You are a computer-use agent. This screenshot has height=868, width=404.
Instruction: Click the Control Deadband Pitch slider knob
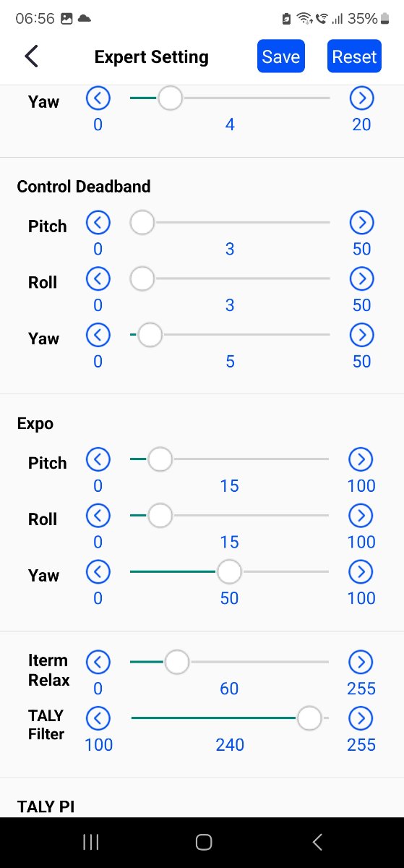pyautogui.click(x=142, y=223)
